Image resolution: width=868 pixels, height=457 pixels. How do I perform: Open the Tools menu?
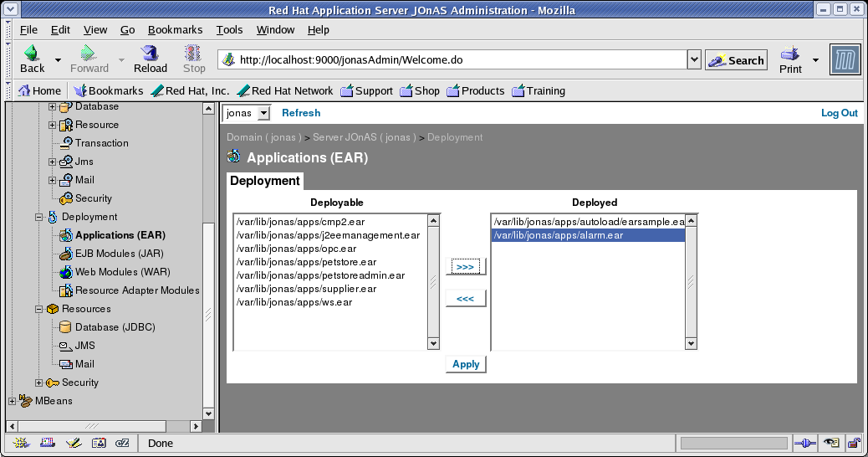point(229,30)
